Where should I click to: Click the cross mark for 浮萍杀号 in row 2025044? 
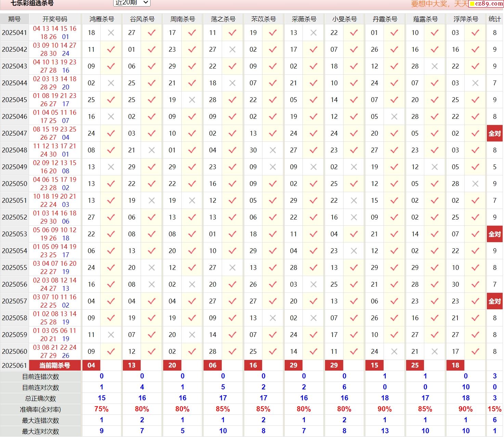[475, 83]
